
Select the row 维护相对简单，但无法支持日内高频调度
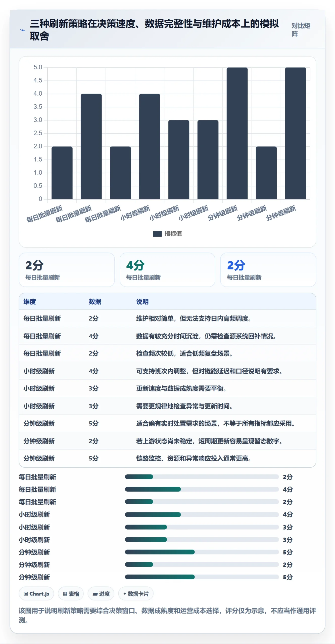(x=167, y=318)
